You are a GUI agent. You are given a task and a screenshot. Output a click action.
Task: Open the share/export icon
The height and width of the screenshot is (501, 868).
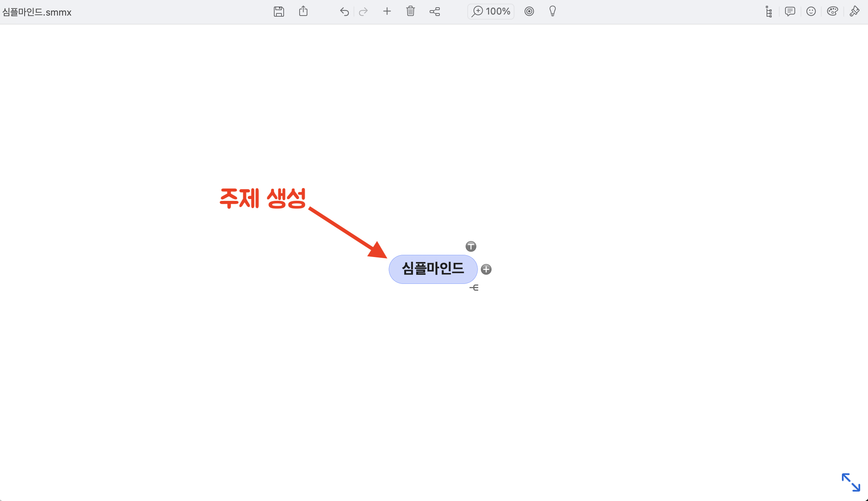[x=303, y=11]
